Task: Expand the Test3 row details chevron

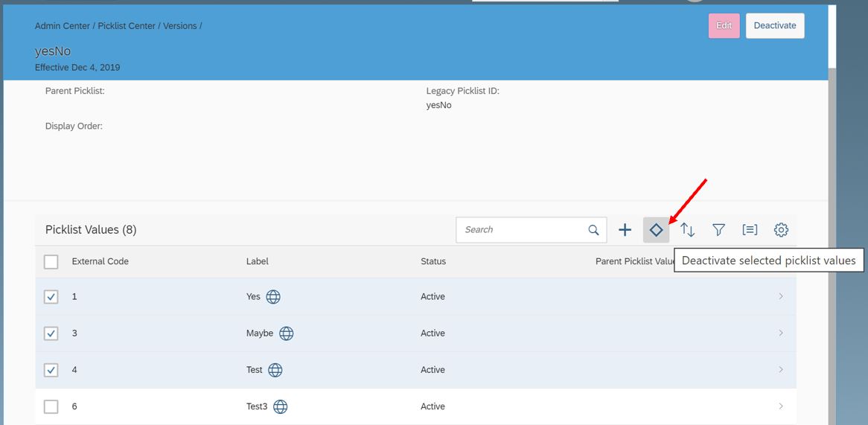Action: (x=781, y=406)
